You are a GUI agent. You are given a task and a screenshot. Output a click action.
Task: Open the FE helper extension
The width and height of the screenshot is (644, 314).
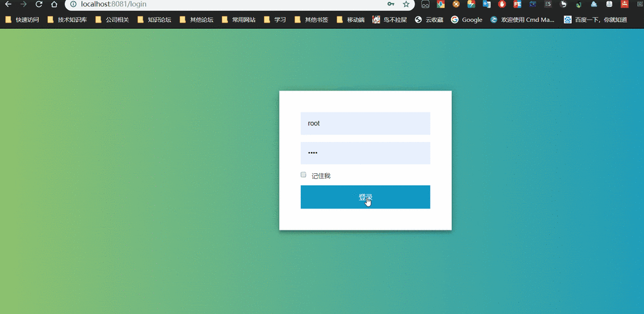[517, 4]
